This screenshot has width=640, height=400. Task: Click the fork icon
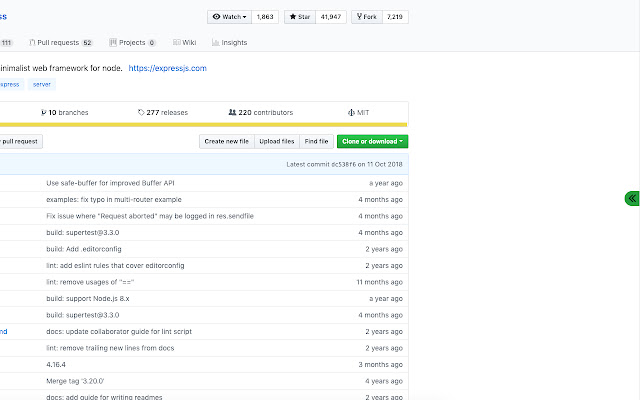pyautogui.click(x=359, y=16)
